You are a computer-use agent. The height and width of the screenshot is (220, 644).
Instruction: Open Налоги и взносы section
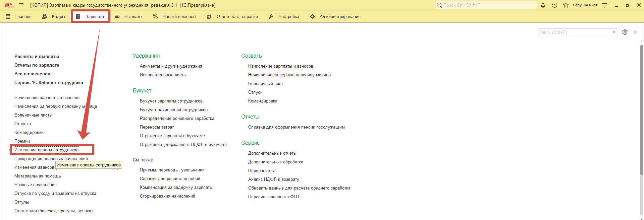(174, 16)
